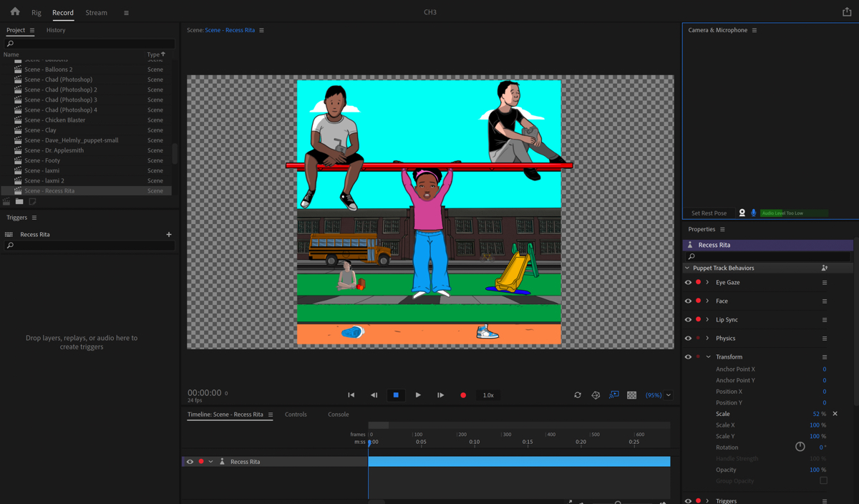859x504 pixels.
Task: Select Scene - Chicken Blaster in project list
Action: point(54,120)
